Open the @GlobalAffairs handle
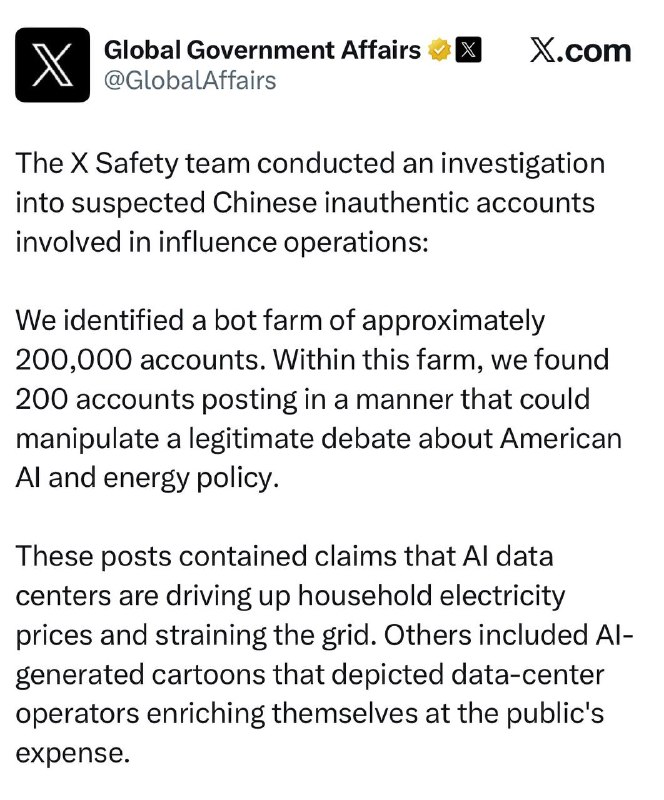Viewport: 664px width, 800px height. (190, 81)
